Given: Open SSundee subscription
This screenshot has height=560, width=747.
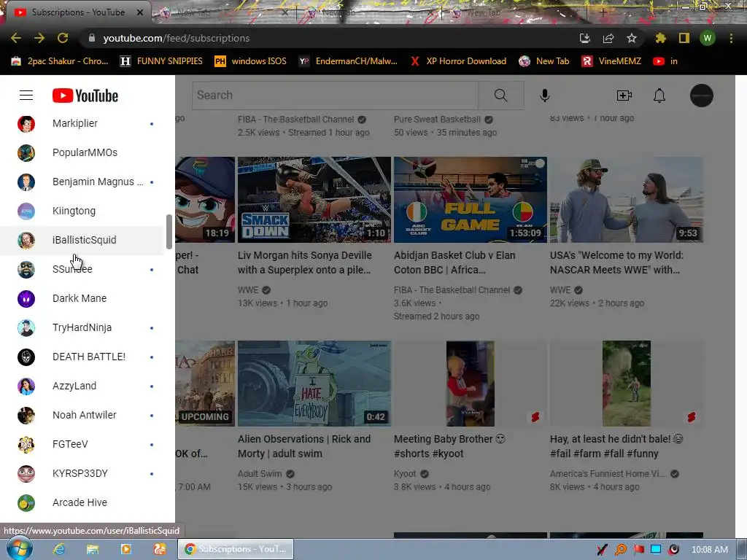Looking at the screenshot, I should 82,270.
